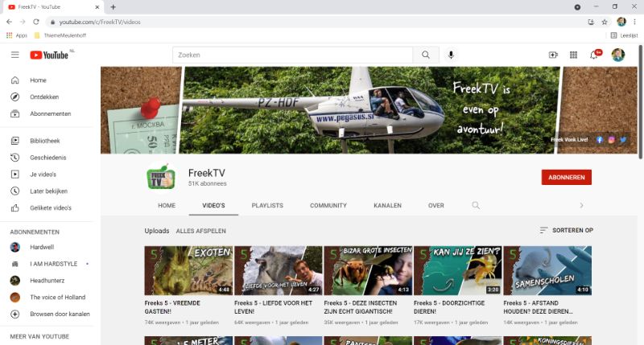Open YouTube apps grid icon
Viewport: 644px width, 345px height.
pos(574,55)
